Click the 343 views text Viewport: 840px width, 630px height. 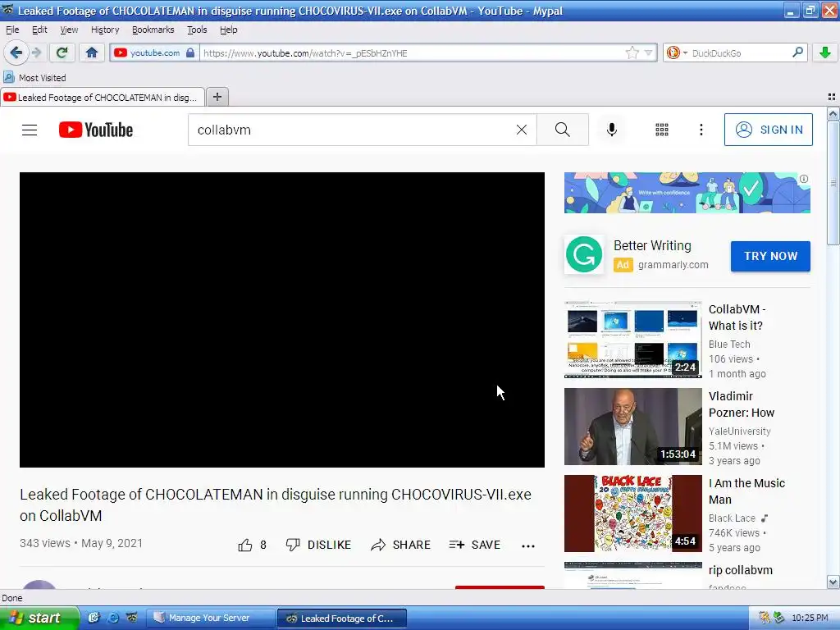(44, 543)
